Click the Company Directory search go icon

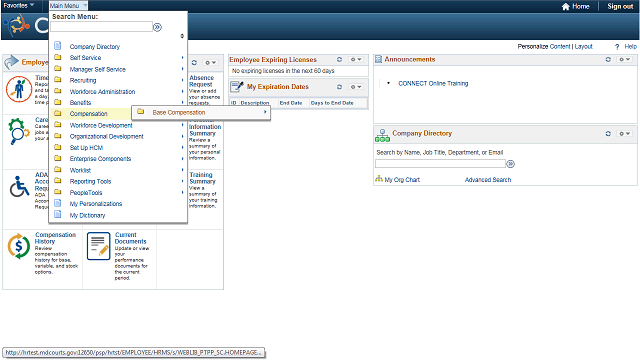coord(510,164)
